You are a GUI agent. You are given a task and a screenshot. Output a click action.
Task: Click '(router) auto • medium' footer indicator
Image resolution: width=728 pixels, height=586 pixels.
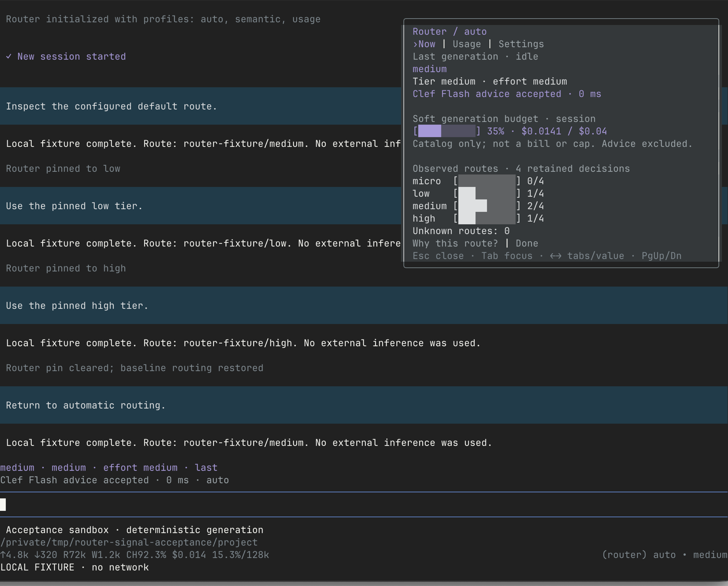(665, 555)
